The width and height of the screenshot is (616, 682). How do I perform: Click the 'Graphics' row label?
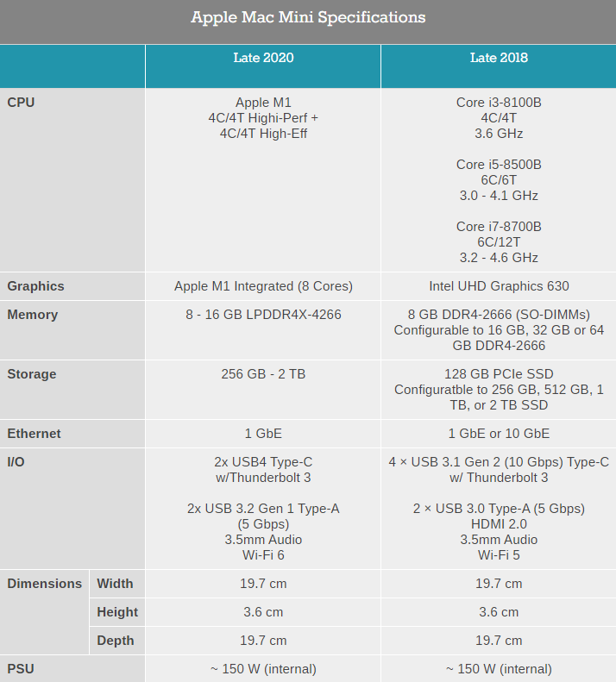tap(35, 286)
